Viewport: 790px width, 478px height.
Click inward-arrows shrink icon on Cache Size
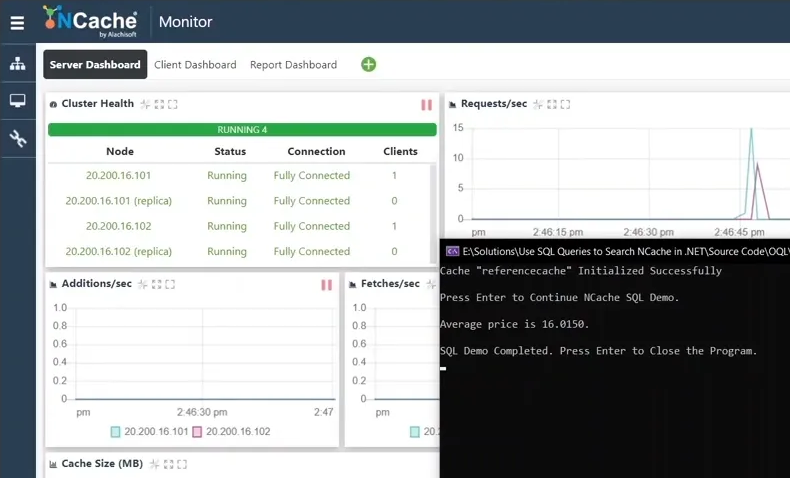pos(155,464)
